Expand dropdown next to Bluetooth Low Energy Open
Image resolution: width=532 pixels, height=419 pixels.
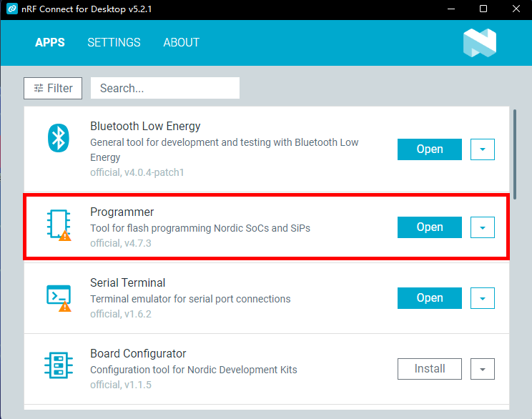tap(483, 149)
